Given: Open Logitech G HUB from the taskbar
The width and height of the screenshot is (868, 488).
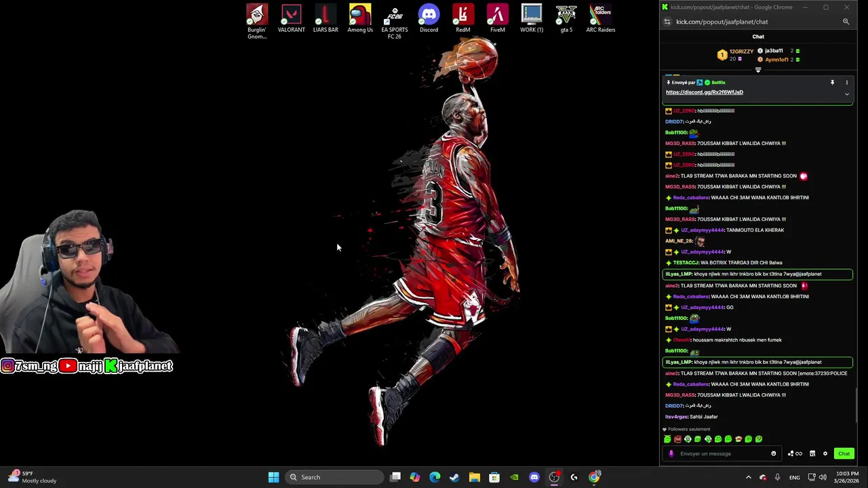Looking at the screenshot, I should (574, 477).
